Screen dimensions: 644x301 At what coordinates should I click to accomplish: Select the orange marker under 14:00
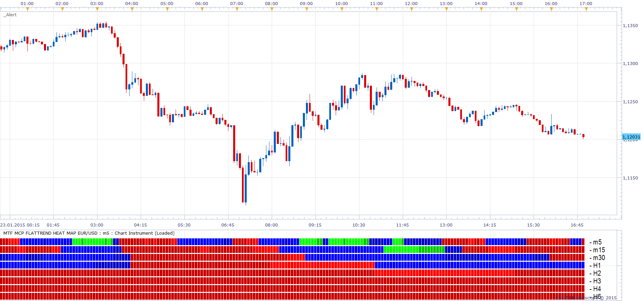point(481,9)
